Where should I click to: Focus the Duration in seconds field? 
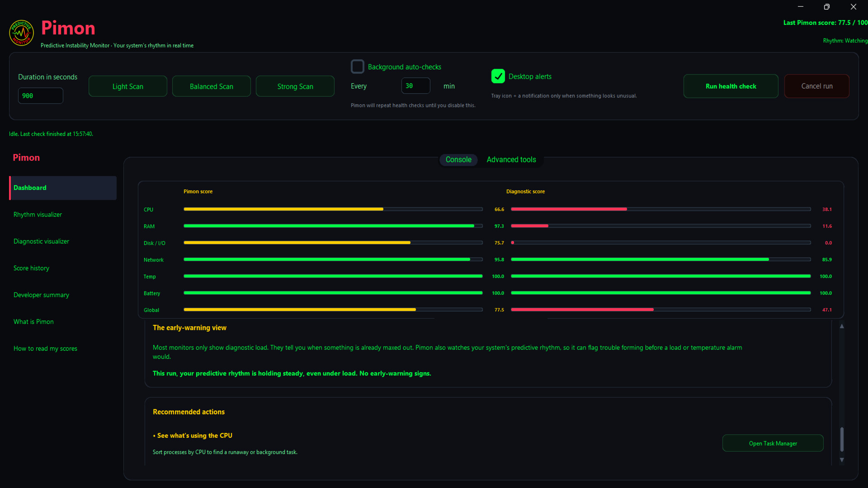click(x=41, y=96)
